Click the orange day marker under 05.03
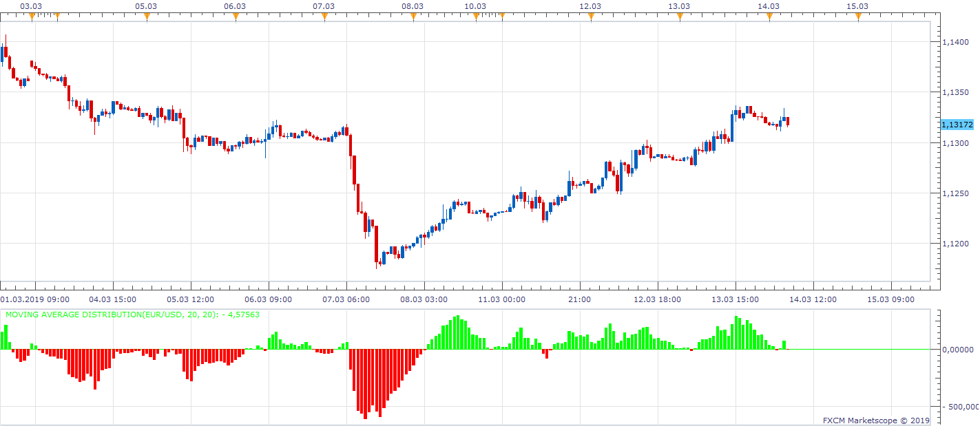This screenshot has height=426, width=980. point(147,17)
